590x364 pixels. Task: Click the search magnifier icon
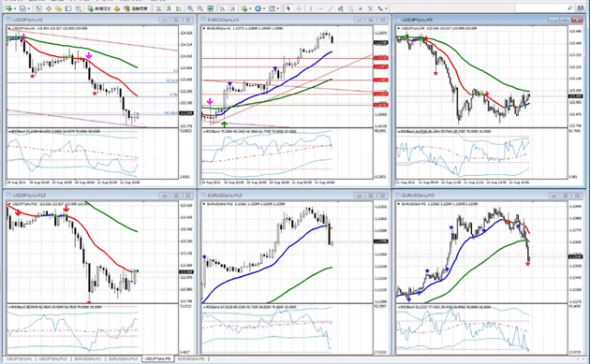pyautogui.click(x=570, y=7)
